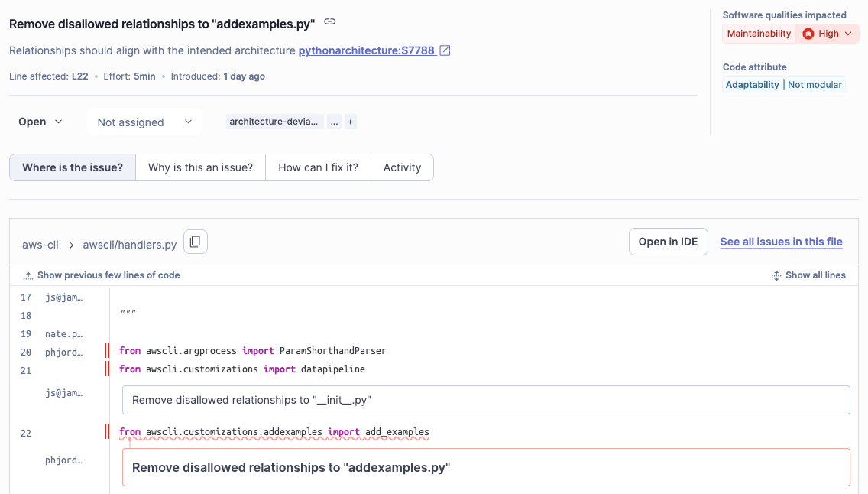Expand hidden tags with the ellipsis button

[x=335, y=122]
